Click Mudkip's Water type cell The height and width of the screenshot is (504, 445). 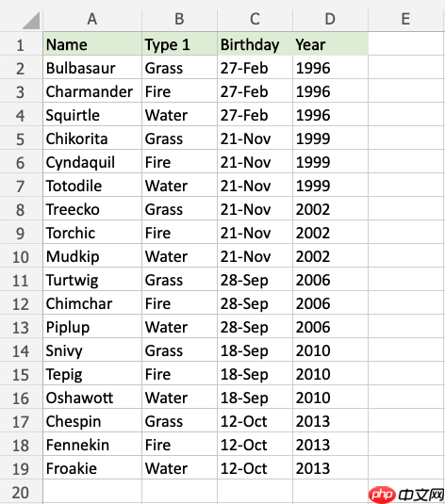click(179, 256)
